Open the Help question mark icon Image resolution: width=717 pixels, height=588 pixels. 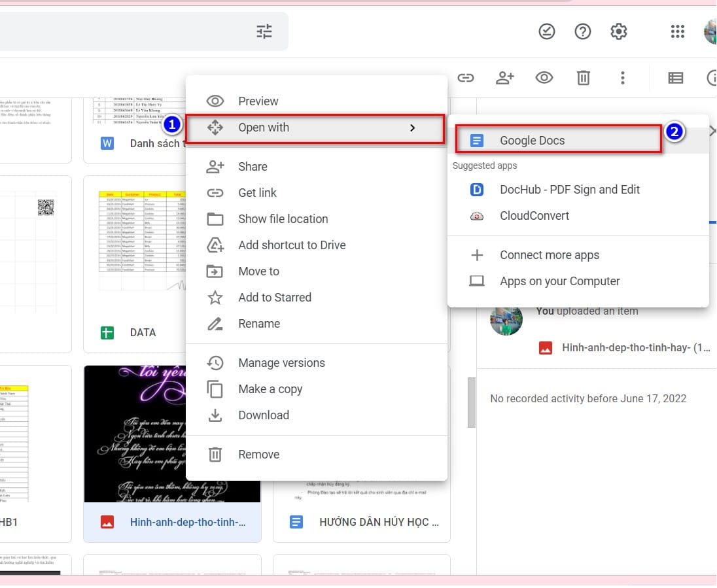tap(582, 31)
